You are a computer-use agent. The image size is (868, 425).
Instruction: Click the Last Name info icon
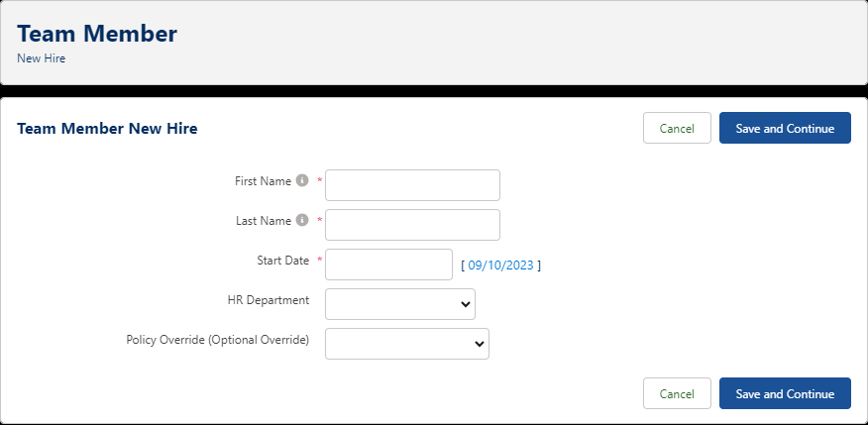(x=302, y=221)
